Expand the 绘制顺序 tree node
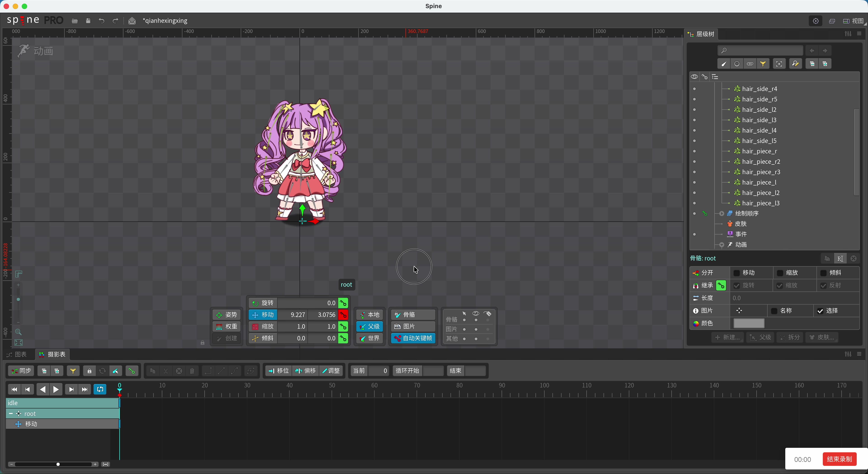The image size is (868, 474). pyautogui.click(x=722, y=214)
